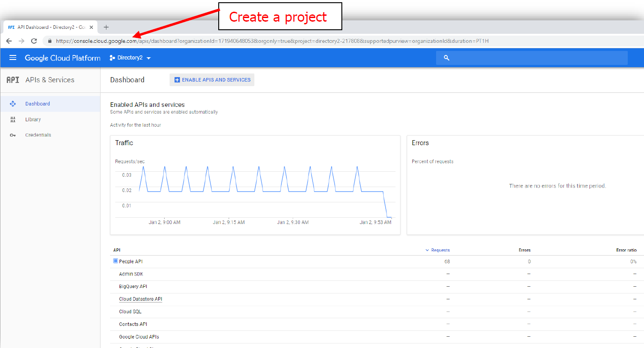The width and height of the screenshot is (644, 348).
Task: Click the Credentials key icon
Action: tap(13, 135)
